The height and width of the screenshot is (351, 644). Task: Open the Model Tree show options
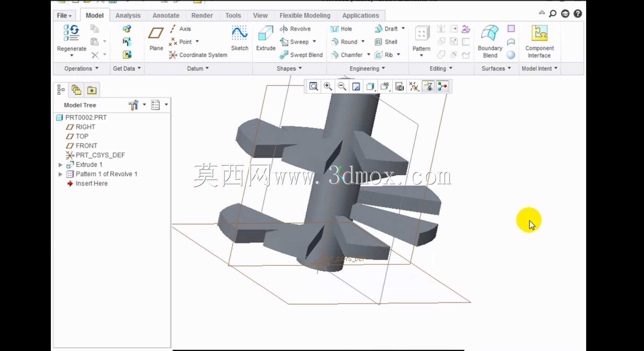pyautogui.click(x=155, y=105)
